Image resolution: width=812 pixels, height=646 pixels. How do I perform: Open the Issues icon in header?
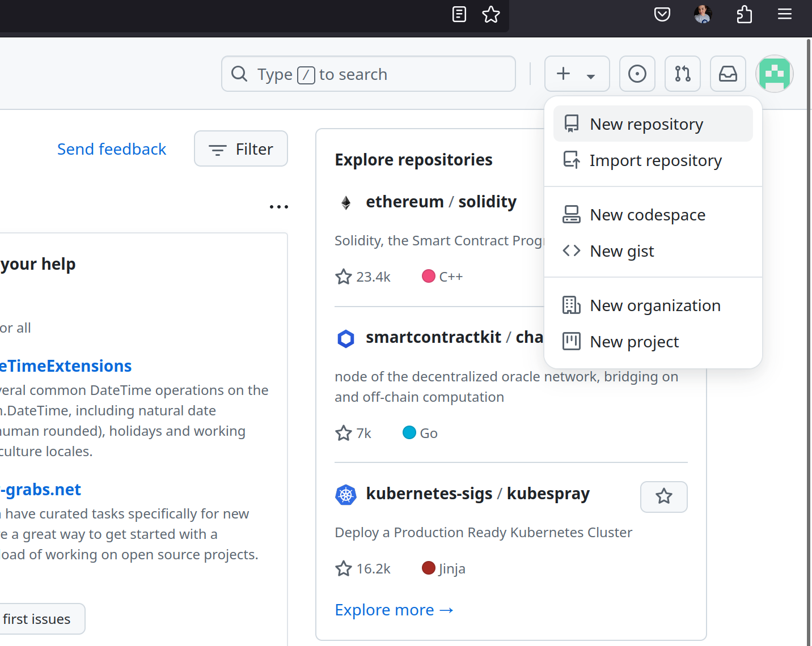tap(637, 74)
